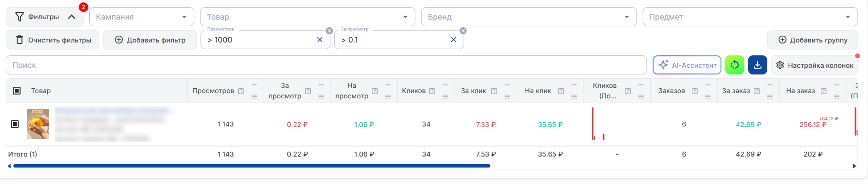
Task: Open the AI-Ассистент helper
Action: [687, 65]
